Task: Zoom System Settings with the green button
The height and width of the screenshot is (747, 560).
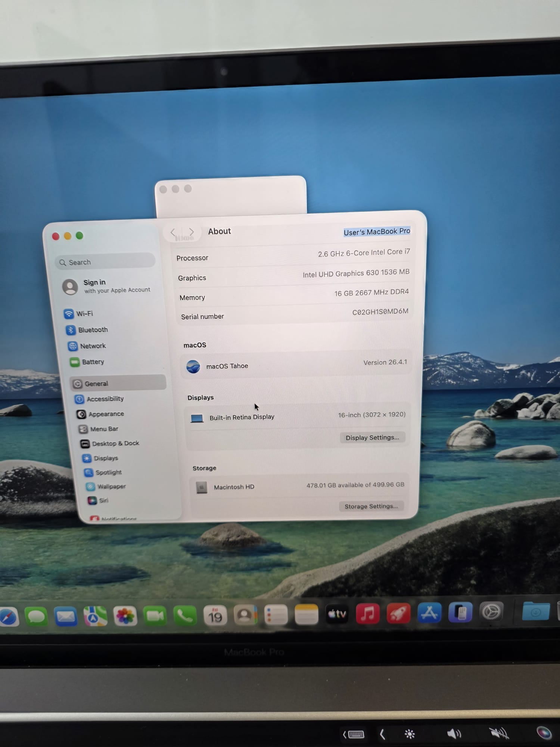Action: [80, 236]
